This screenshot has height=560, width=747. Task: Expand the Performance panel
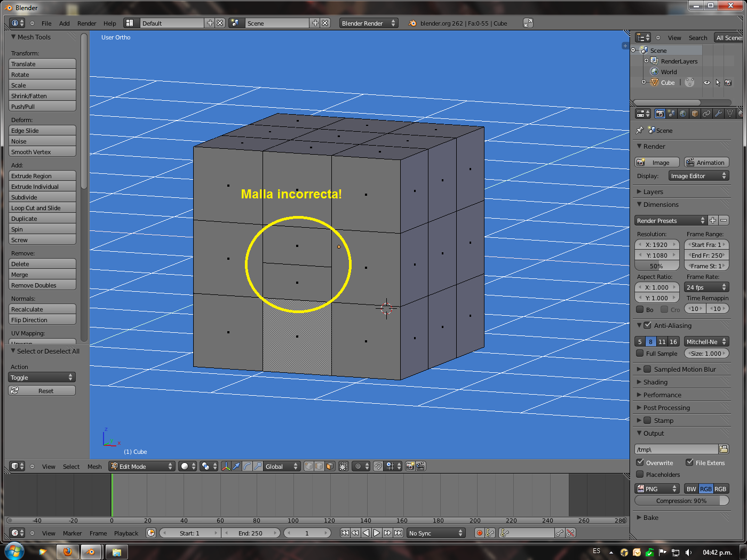(x=662, y=395)
